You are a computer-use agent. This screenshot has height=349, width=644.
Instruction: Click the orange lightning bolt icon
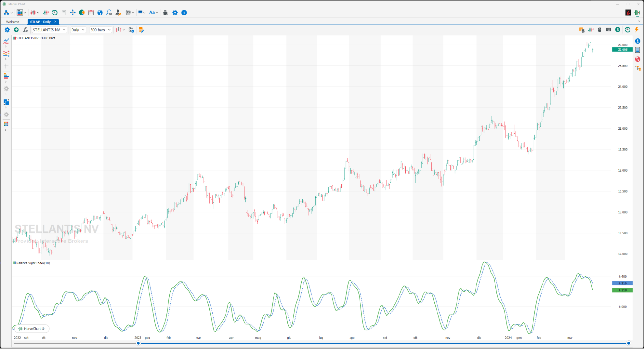(637, 30)
